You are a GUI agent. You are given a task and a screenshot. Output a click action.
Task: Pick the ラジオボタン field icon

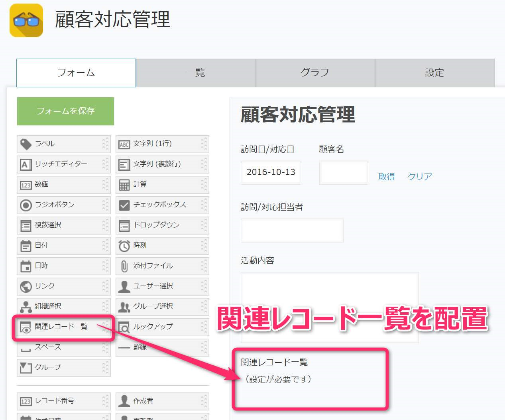coord(26,205)
